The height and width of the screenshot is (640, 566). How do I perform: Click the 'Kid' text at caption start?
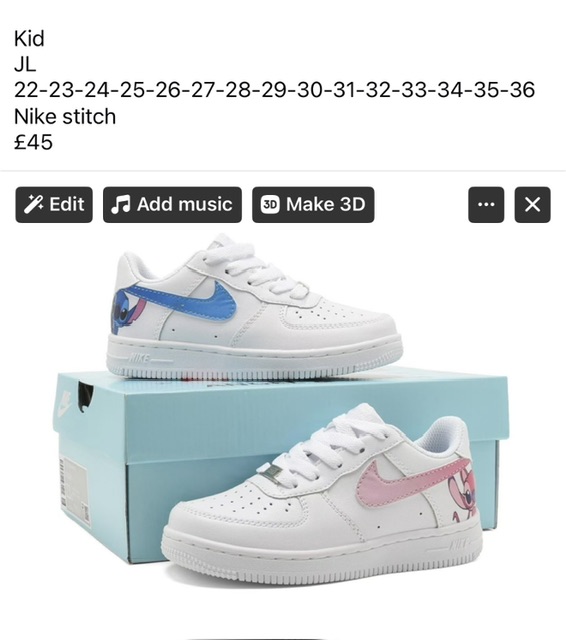pos(29,38)
